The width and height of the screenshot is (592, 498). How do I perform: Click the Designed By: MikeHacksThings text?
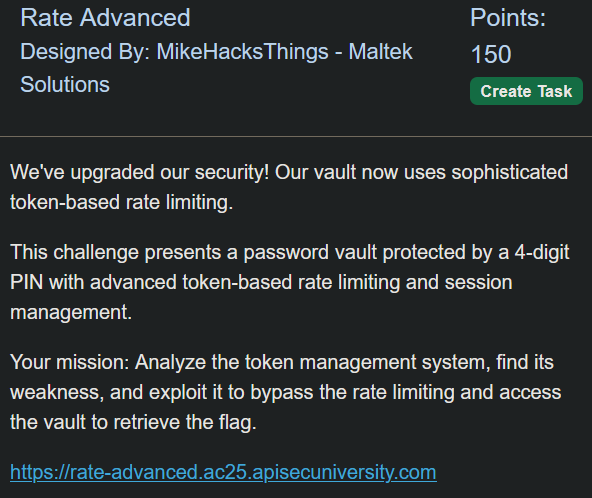[x=174, y=51]
